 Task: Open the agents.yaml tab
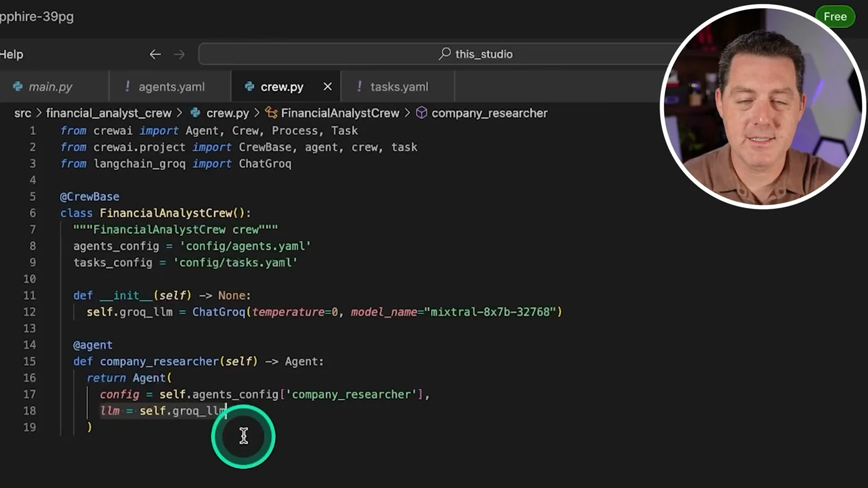pyautogui.click(x=170, y=87)
